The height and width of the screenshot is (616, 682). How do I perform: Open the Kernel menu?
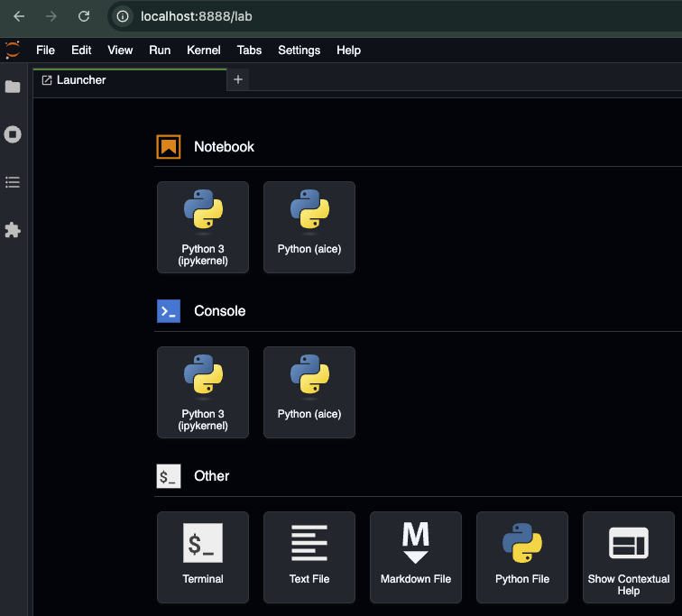point(204,51)
